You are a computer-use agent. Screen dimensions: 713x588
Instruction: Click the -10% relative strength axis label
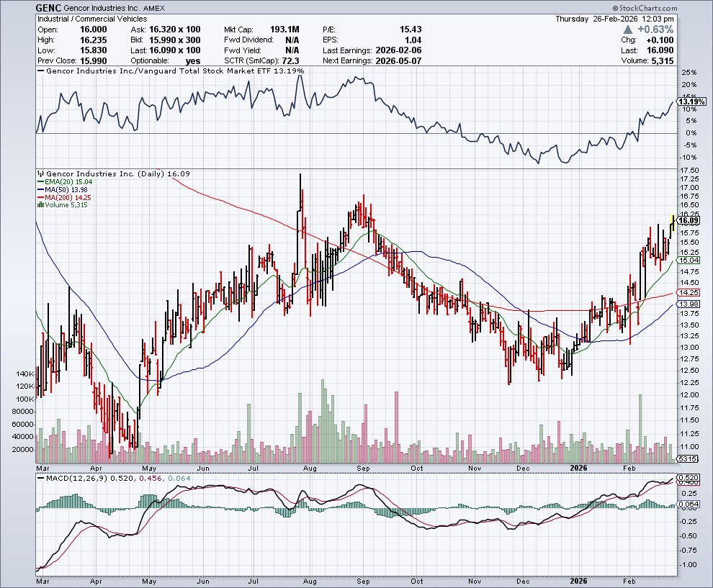coord(688,157)
